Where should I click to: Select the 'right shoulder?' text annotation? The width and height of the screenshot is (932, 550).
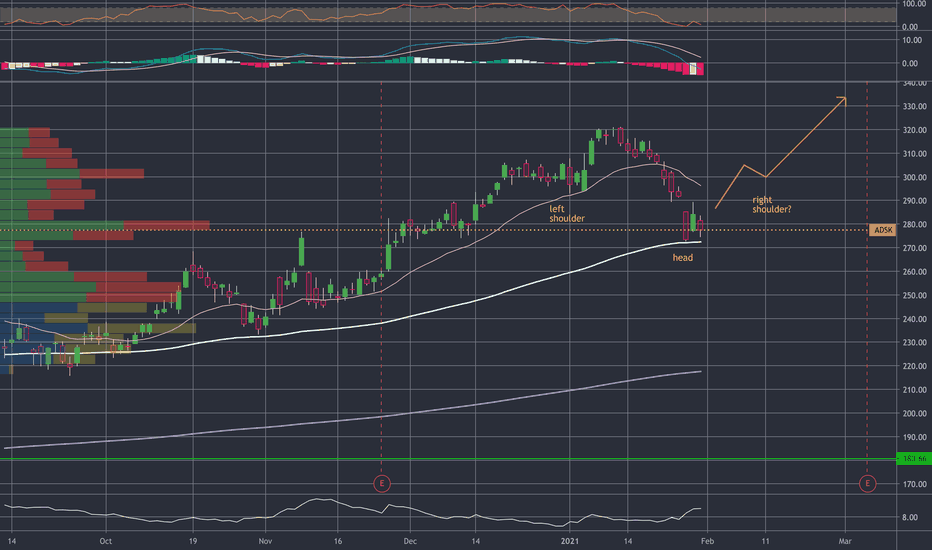(x=772, y=205)
